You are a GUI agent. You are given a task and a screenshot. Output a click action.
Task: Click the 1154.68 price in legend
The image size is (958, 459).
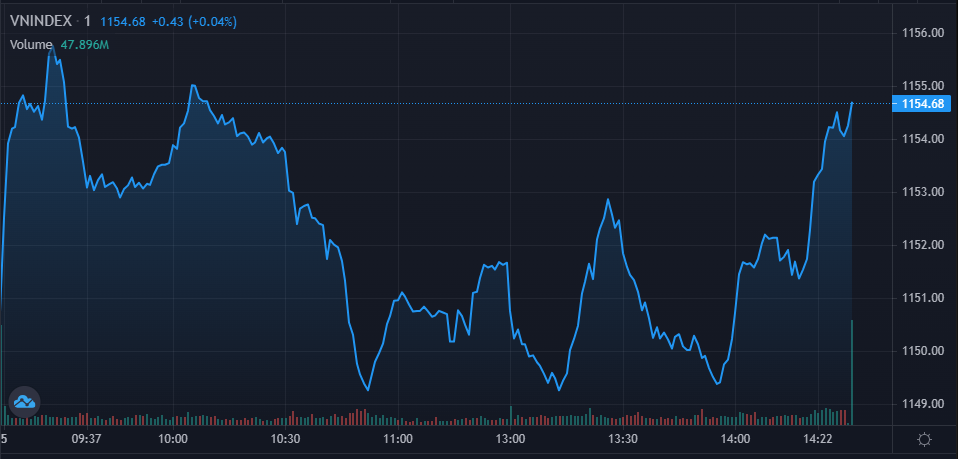(118, 21)
